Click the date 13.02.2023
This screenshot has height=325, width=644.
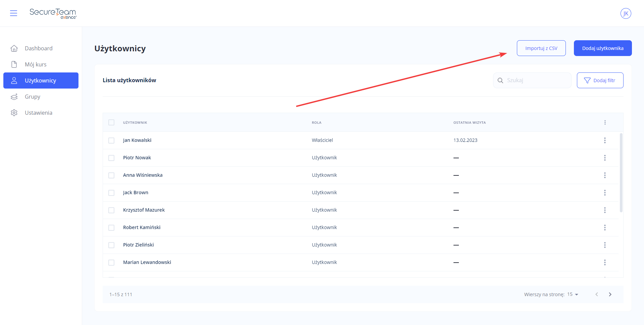[x=465, y=140]
